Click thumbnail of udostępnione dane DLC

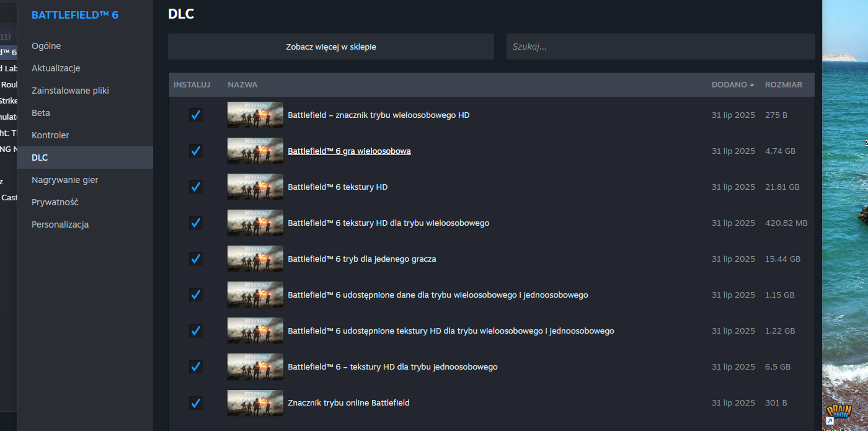point(255,295)
